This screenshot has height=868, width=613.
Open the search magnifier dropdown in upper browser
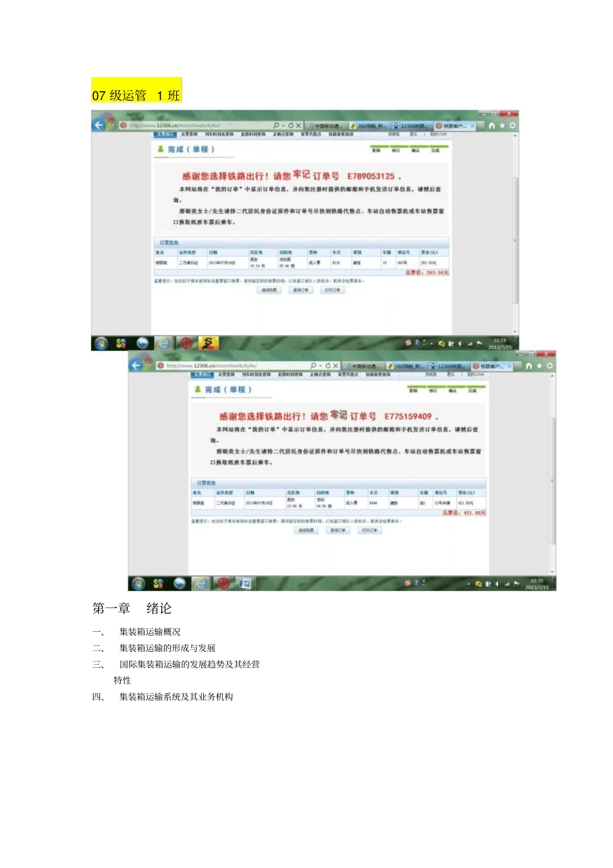278,125
